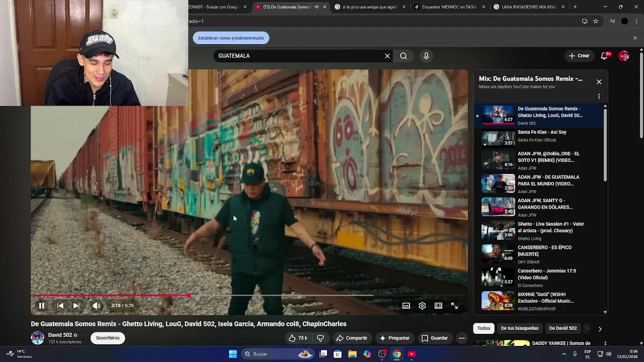Screen dimensions: 644x362
Task: Open player settings gear
Action: (x=422, y=306)
